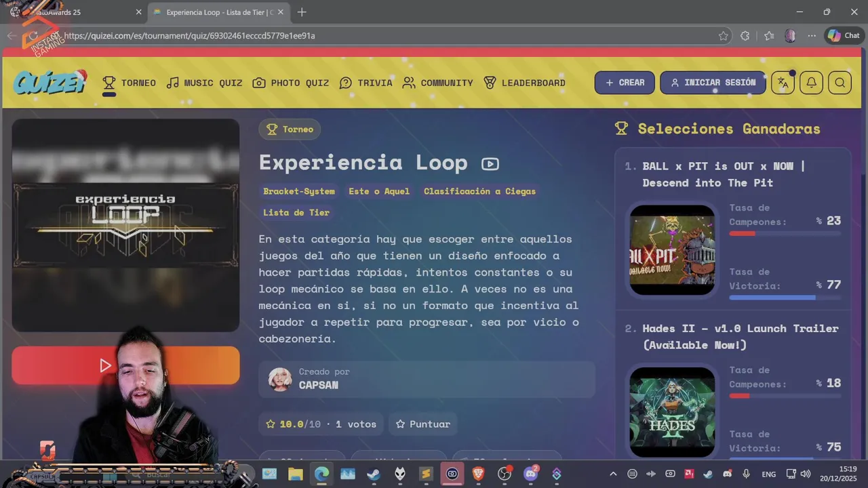Viewport: 868px width, 488px height.
Task: Click the tray microphone icon
Action: click(746, 474)
